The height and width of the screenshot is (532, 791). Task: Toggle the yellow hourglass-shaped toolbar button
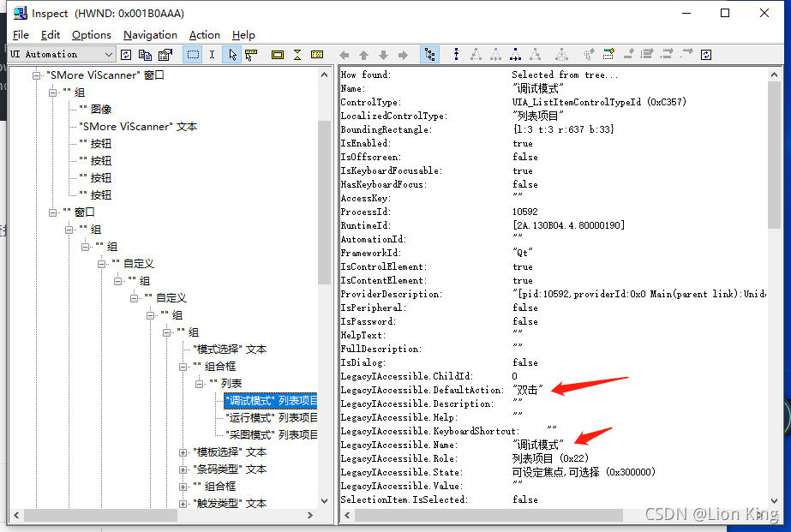click(x=297, y=55)
